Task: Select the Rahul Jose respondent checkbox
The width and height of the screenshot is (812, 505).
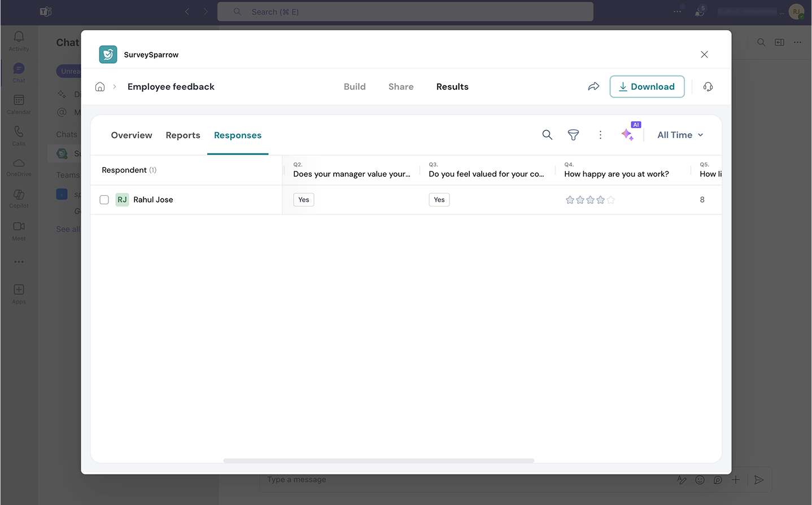Action: pos(104,200)
